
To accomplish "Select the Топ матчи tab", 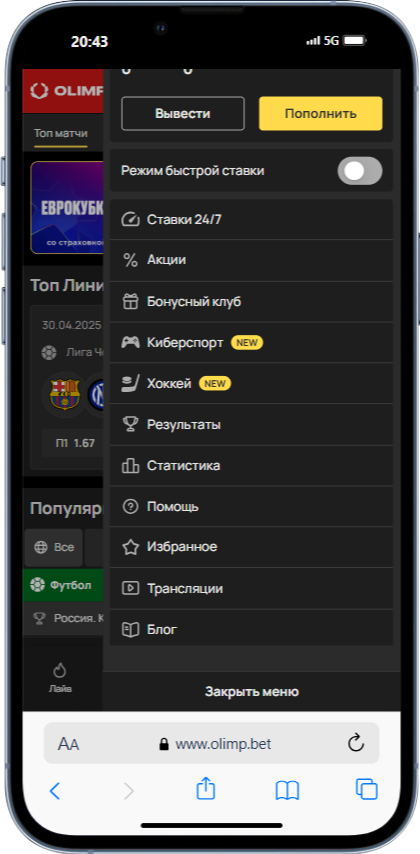I will pyautogui.click(x=60, y=133).
